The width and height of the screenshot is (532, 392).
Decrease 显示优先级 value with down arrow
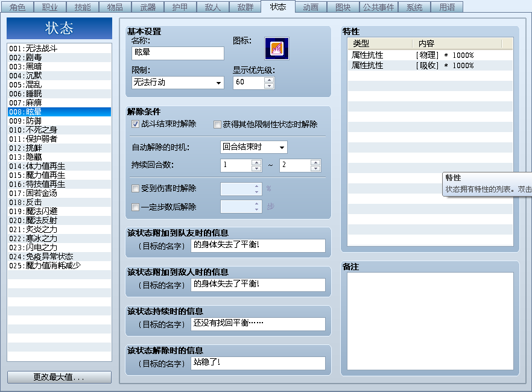[269, 86]
